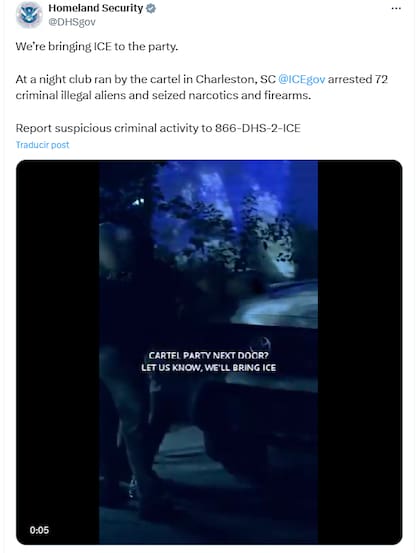This screenshot has width=420, height=553.
Task: Click the 0:05 video duration label
Action: (39, 530)
